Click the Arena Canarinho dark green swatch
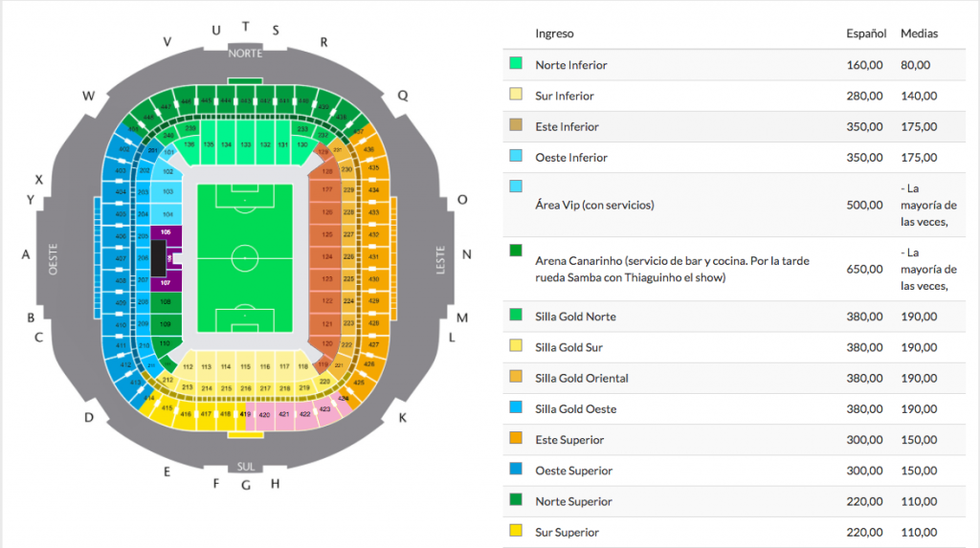Image resolution: width=980 pixels, height=548 pixels. point(516,251)
